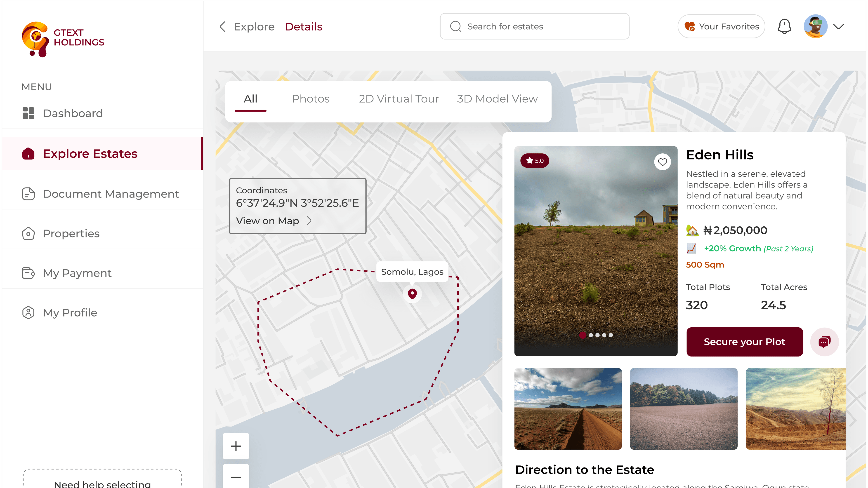Click Direction to the Estate heading
868x488 pixels.
click(585, 470)
